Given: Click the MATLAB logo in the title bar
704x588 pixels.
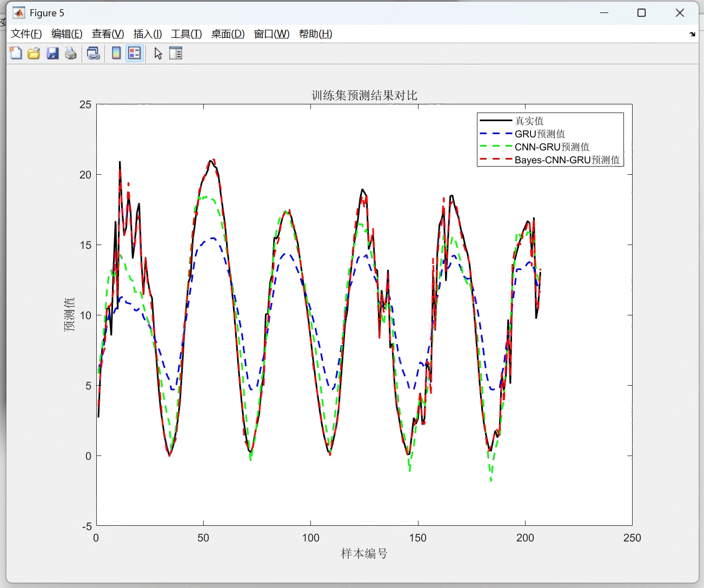Looking at the screenshot, I should (x=19, y=12).
